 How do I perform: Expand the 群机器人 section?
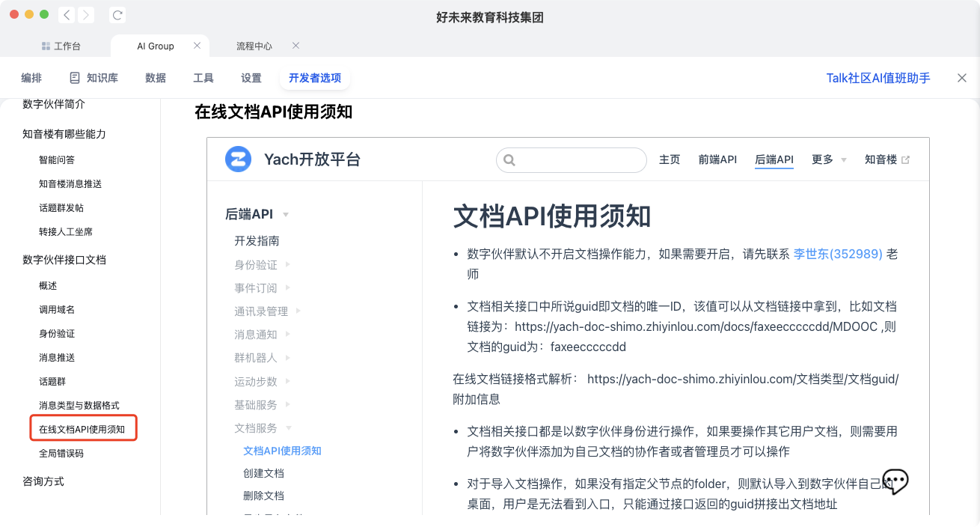263,358
